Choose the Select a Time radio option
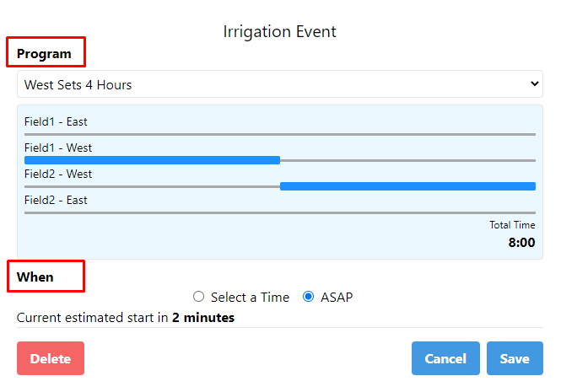Screen dimensions: 561x392 [x=199, y=297]
